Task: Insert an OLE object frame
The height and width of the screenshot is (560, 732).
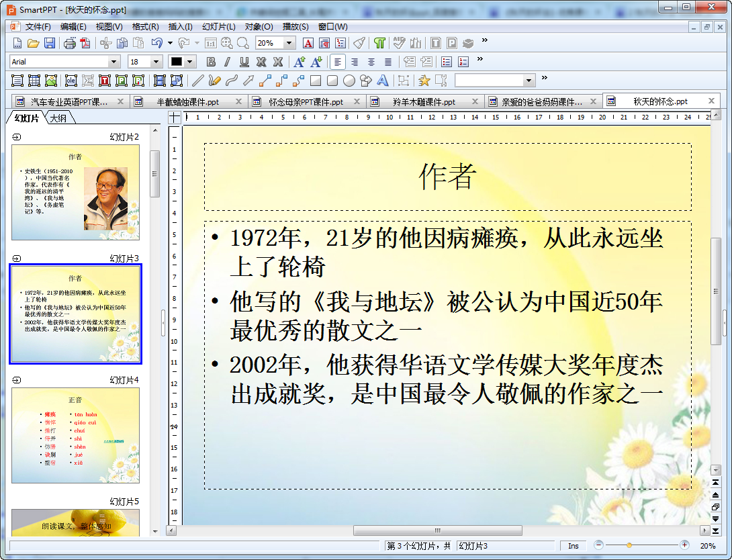Action: 71,81
